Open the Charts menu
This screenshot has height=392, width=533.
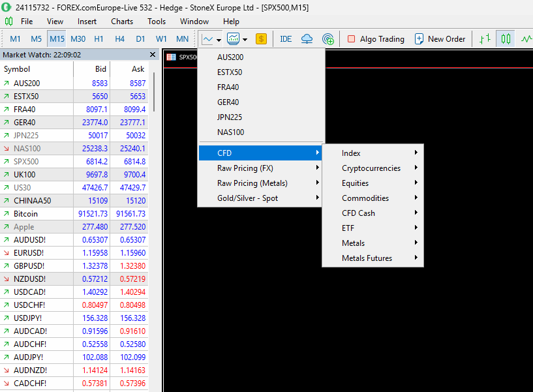click(122, 22)
